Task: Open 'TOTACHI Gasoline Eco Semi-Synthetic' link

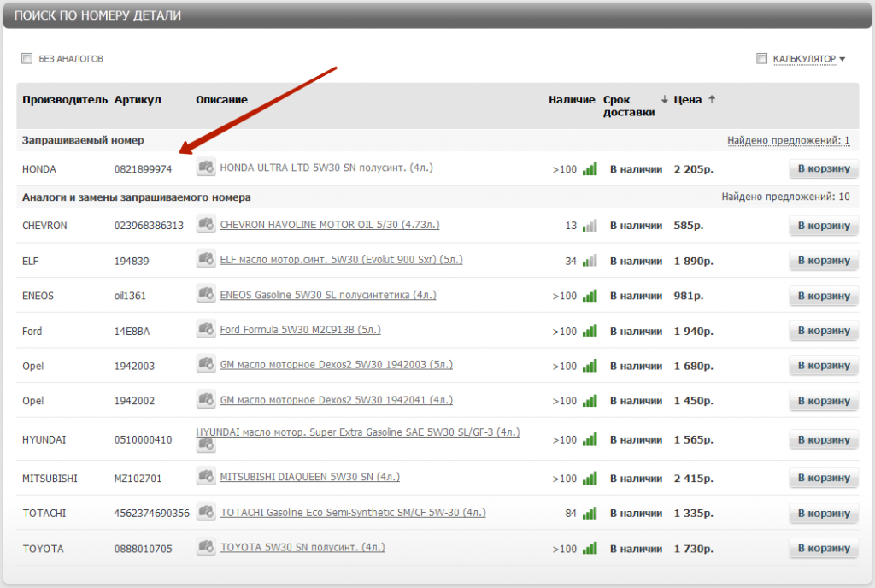Action: coord(353,512)
